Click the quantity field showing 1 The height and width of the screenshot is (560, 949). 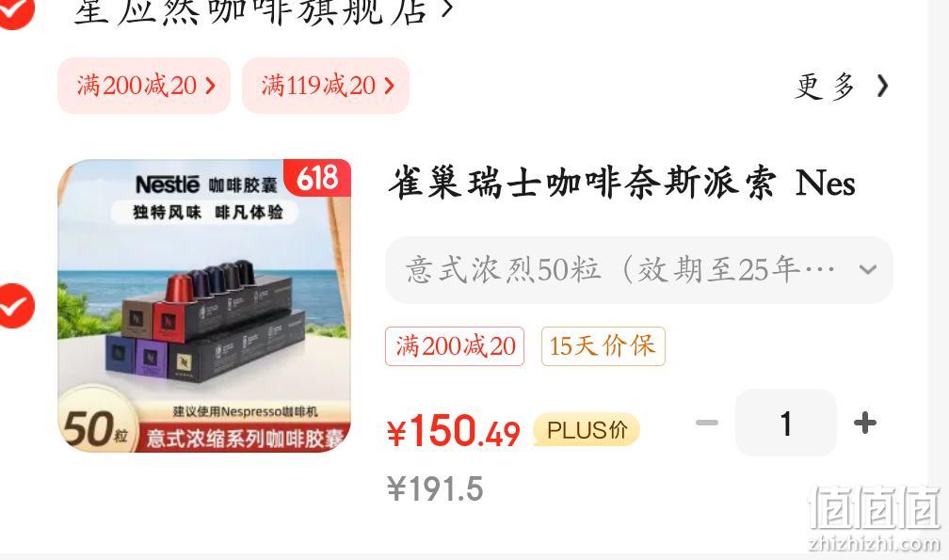(785, 423)
